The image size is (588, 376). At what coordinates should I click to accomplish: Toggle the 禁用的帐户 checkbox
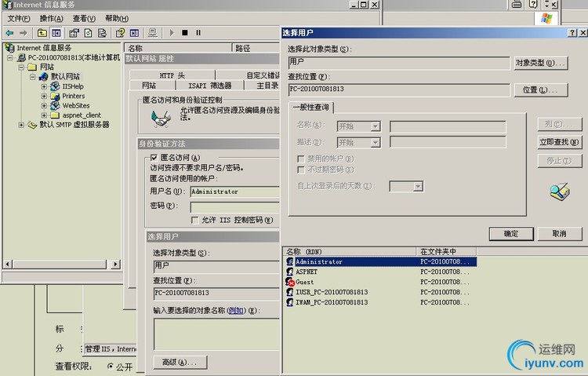point(301,159)
